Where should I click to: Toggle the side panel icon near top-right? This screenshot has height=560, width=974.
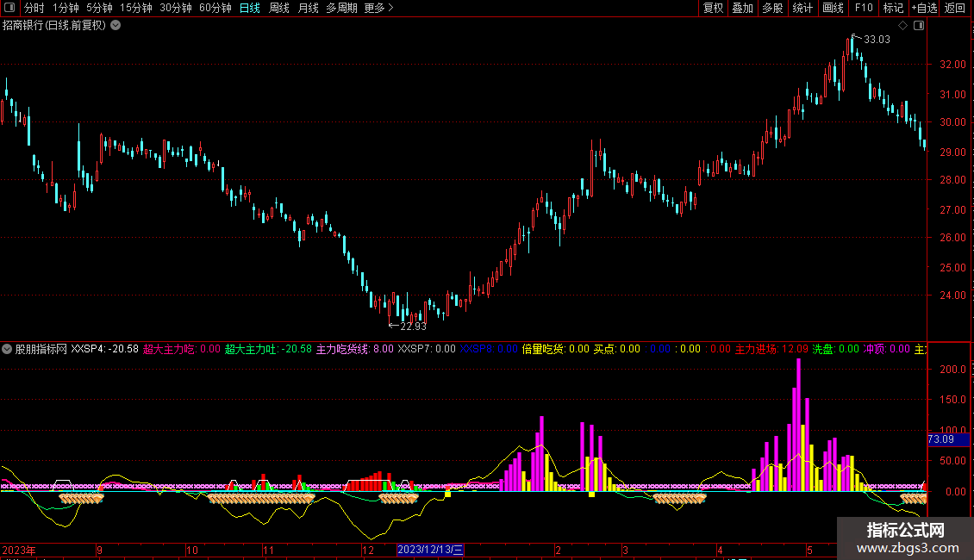tap(919, 26)
